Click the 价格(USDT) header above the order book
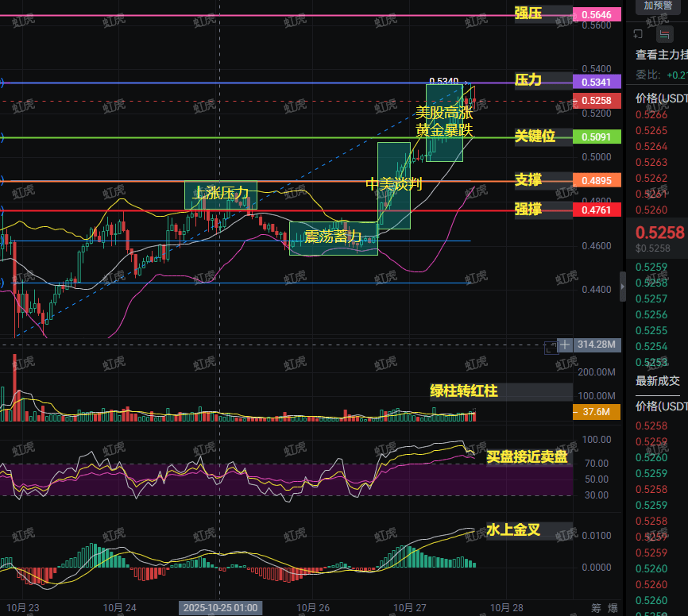The height and width of the screenshot is (616, 688). click(x=662, y=98)
